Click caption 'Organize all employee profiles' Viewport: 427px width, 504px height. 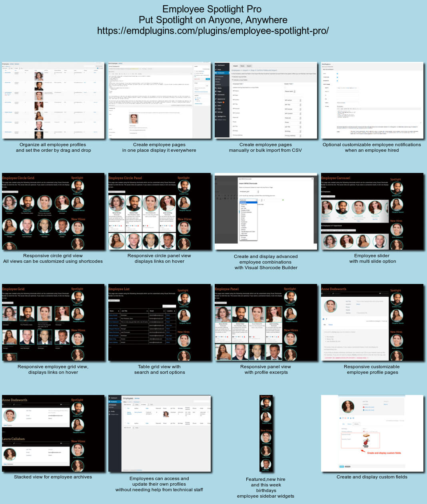coord(53,145)
